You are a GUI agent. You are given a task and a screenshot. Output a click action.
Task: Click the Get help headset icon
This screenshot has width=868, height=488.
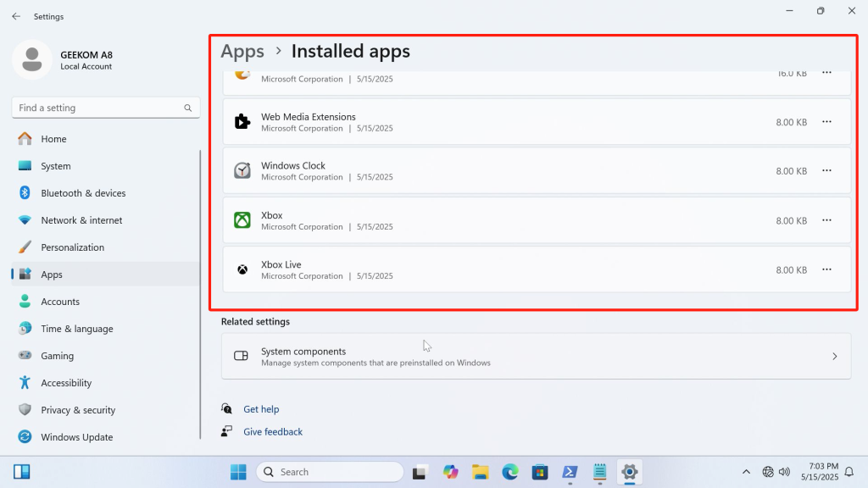point(226,408)
